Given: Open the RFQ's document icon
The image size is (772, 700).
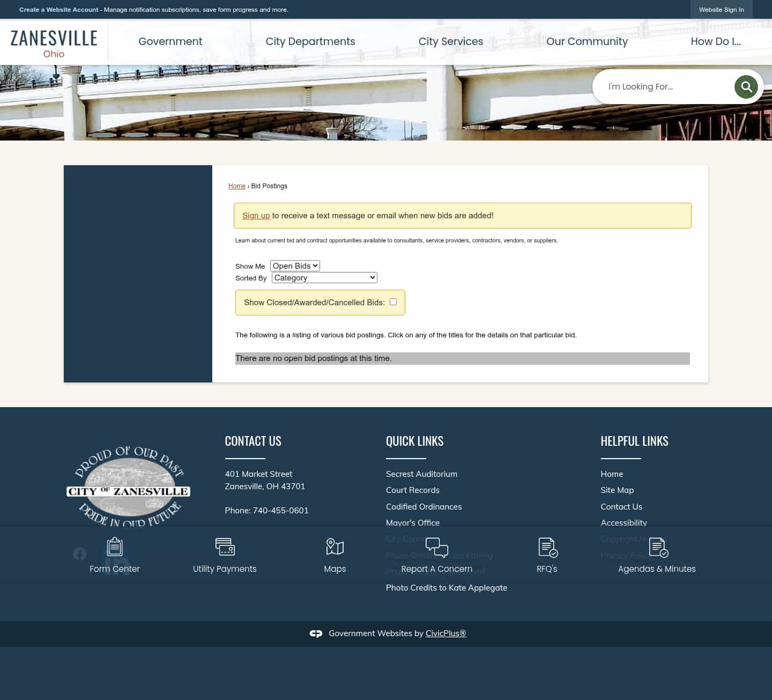Looking at the screenshot, I should (x=547, y=547).
